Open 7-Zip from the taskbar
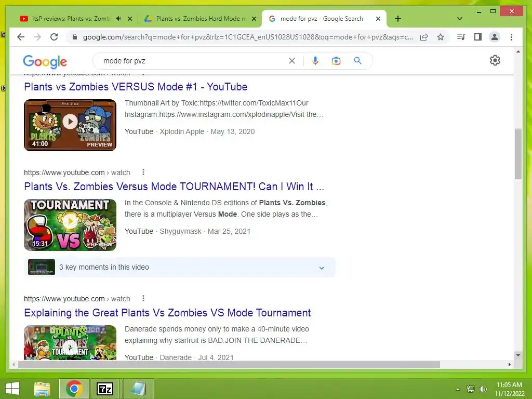 [105, 389]
